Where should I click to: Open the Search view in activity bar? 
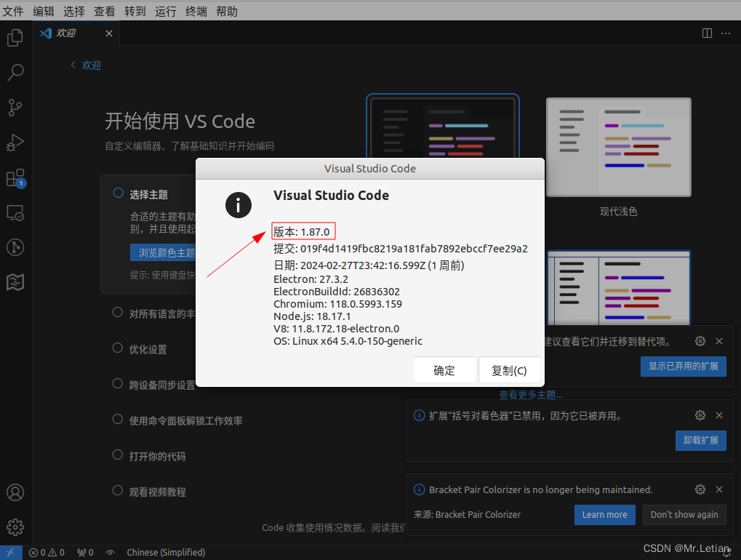[15, 73]
